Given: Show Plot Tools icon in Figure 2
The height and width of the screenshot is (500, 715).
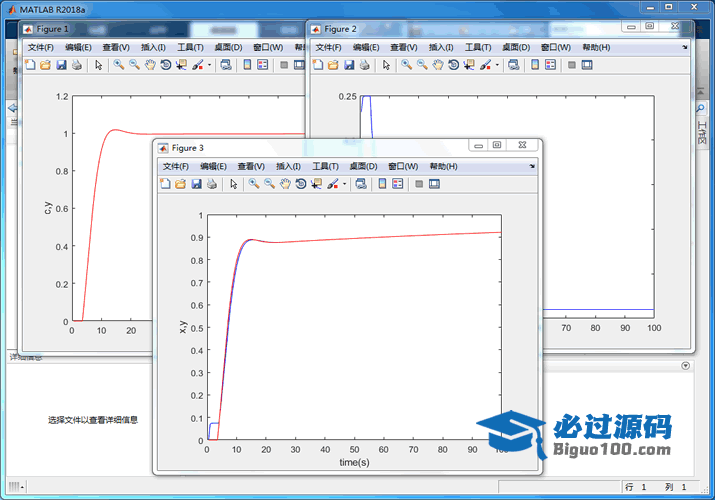Looking at the screenshot, I should [587, 65].
